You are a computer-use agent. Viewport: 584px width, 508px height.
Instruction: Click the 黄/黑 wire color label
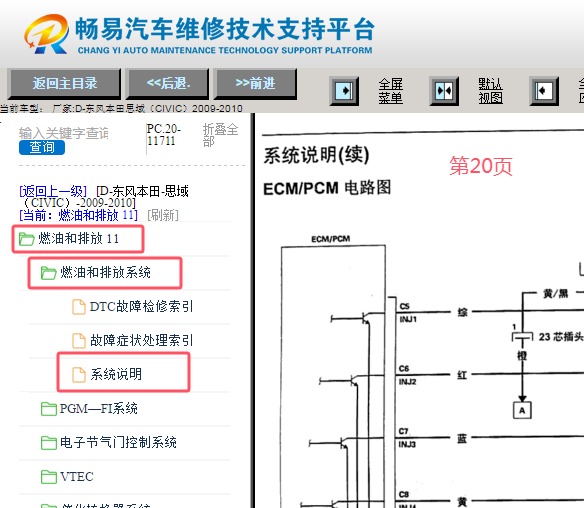(555, 293)
